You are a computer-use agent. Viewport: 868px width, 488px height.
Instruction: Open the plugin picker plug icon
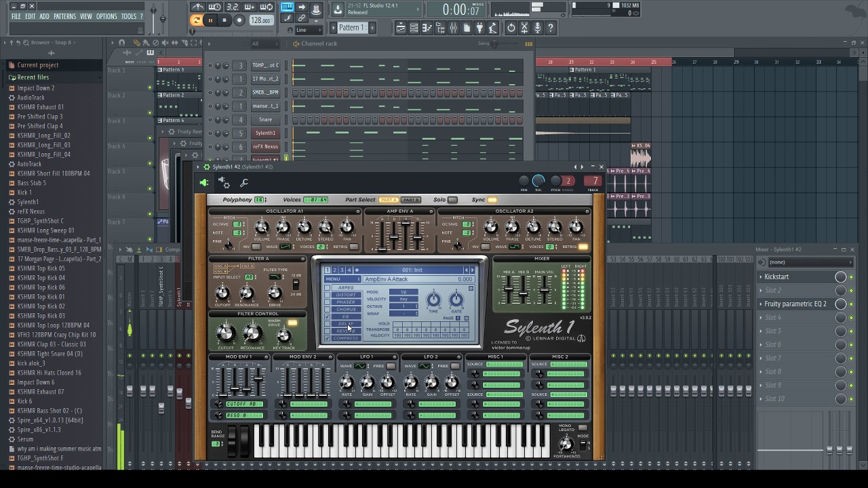(479, 28)
